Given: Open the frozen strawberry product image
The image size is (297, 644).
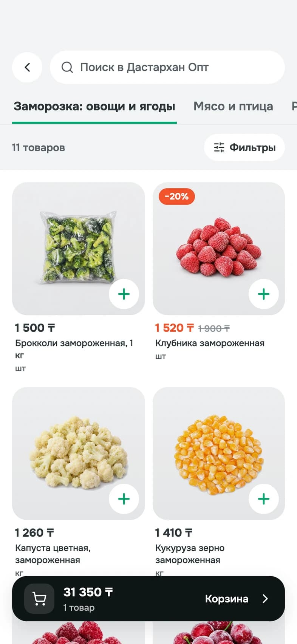Looking at the screenshot, I should point(219,249).
